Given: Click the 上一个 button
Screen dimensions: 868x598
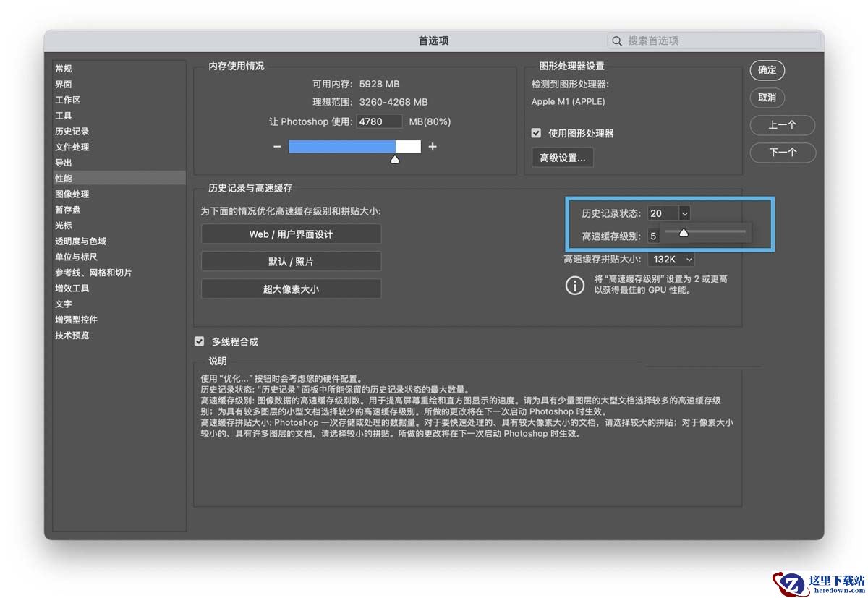Looking at the screenshot, I should tap(783, 125).
